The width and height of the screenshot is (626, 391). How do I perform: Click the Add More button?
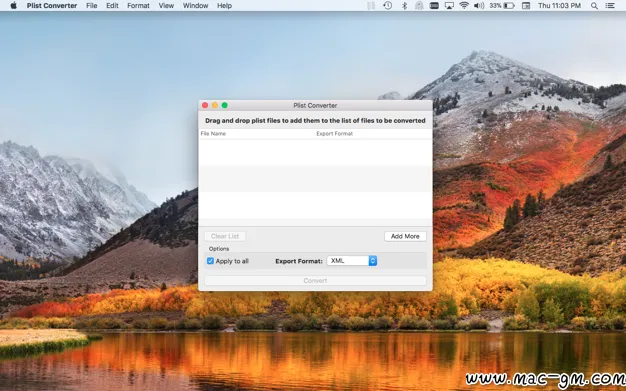(x=405, y=236)
